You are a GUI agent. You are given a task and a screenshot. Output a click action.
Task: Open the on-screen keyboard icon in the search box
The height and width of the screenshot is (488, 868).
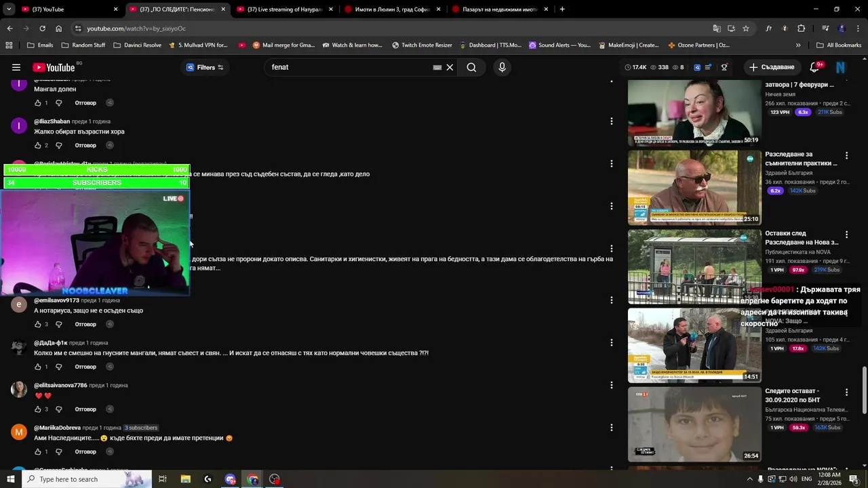coord(437,67)
